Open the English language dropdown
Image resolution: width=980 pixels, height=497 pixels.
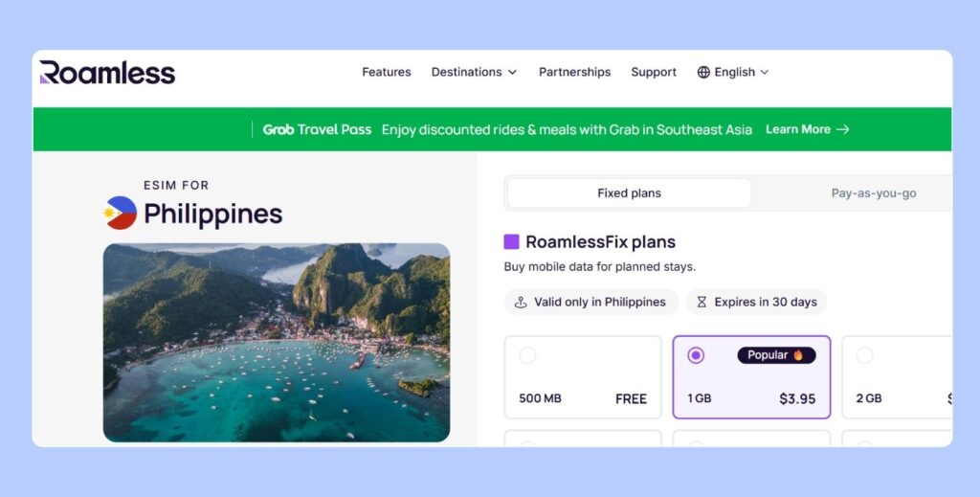[x=733, y=73]
